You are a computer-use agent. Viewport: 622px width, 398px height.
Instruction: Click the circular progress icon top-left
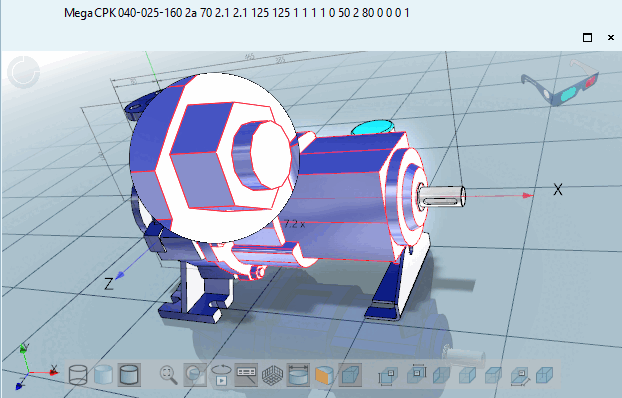24,73
